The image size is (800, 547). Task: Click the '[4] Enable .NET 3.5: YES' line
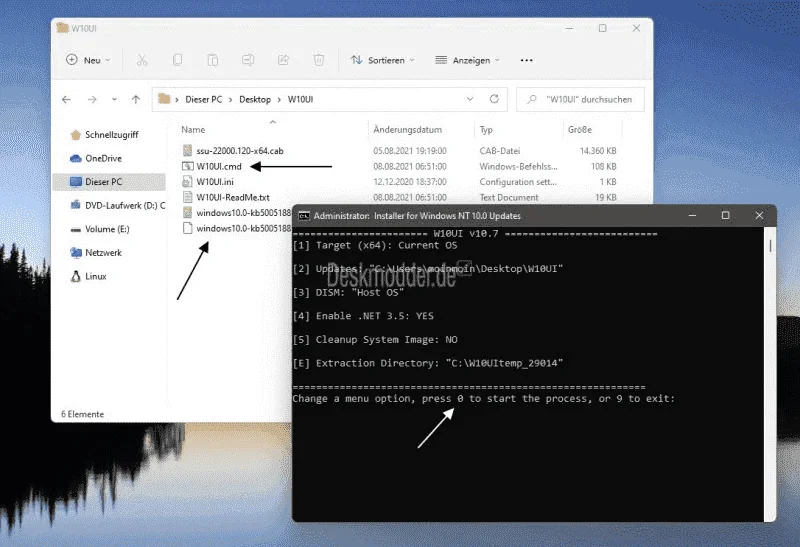363,316
